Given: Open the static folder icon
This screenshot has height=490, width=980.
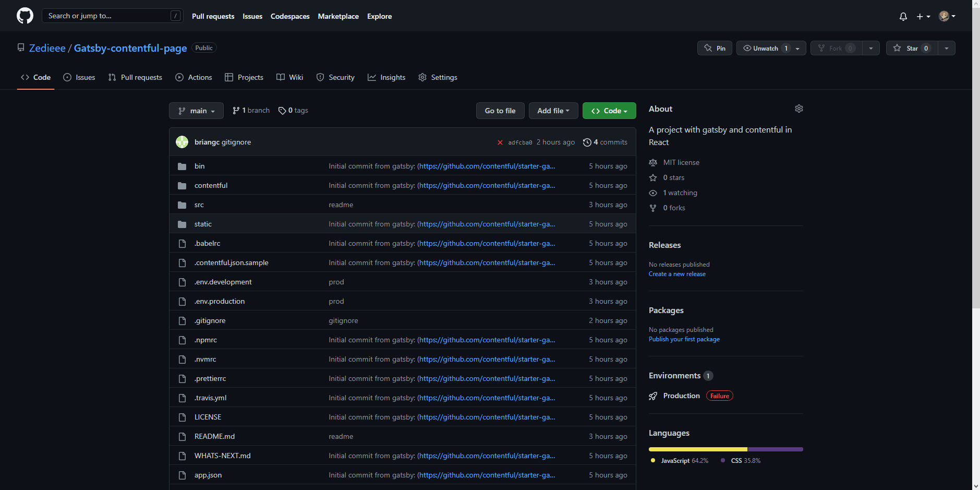Looking at the screenshot, I should [182, 224].
